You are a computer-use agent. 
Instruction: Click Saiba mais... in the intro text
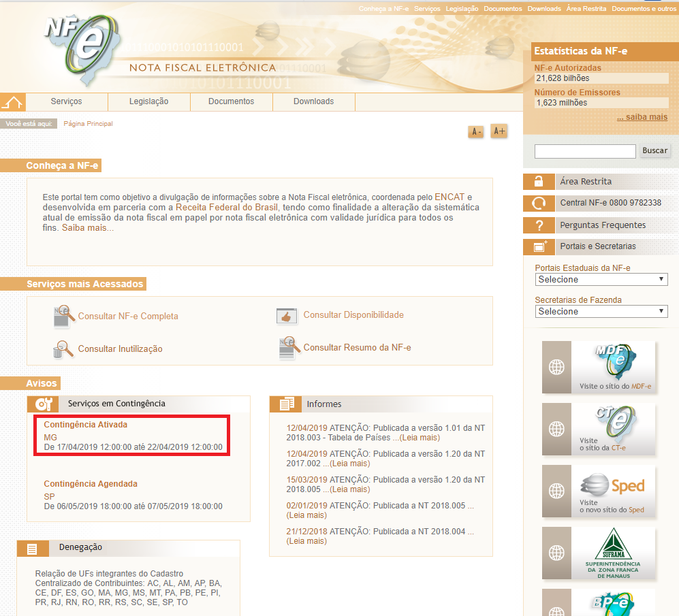tap(88, 228)
